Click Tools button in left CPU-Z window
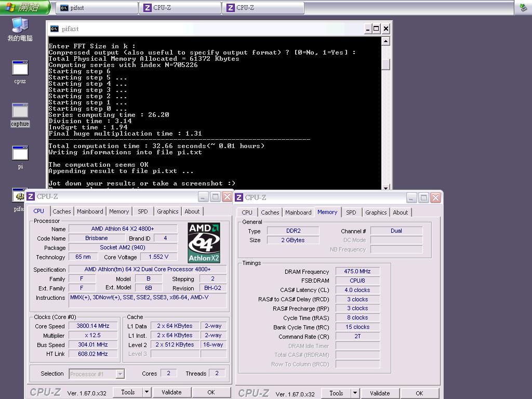Screen dimensions: 532x399 (x=128, y=392)
